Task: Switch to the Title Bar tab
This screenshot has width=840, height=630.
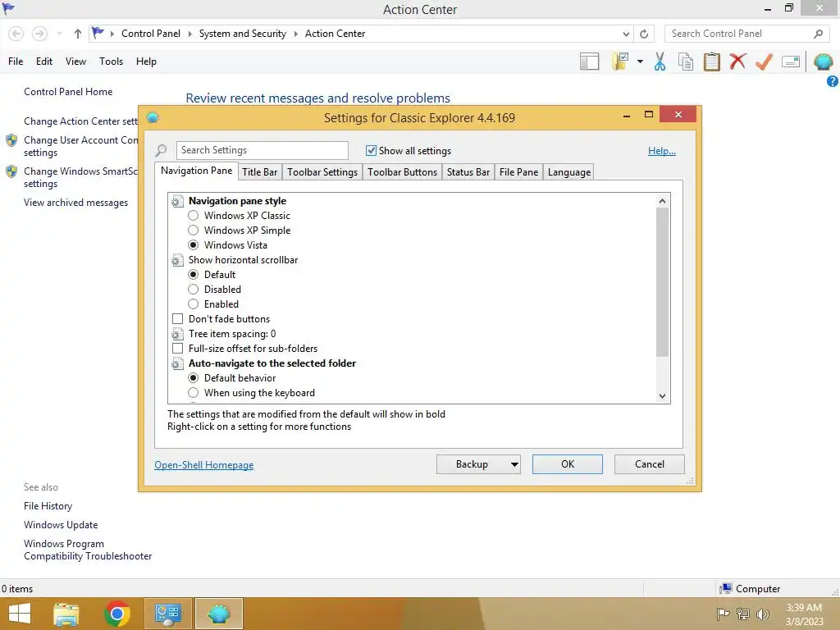Action: tap(259, 172)
